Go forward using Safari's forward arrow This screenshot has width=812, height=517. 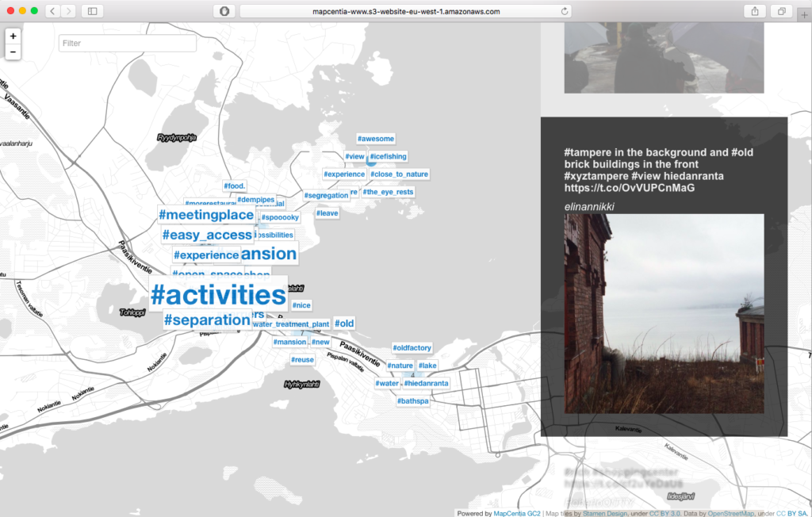click(68, 11)
